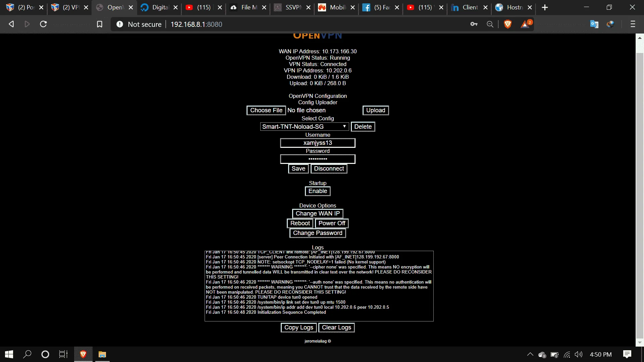Open a new browser tab

point(545,7)
